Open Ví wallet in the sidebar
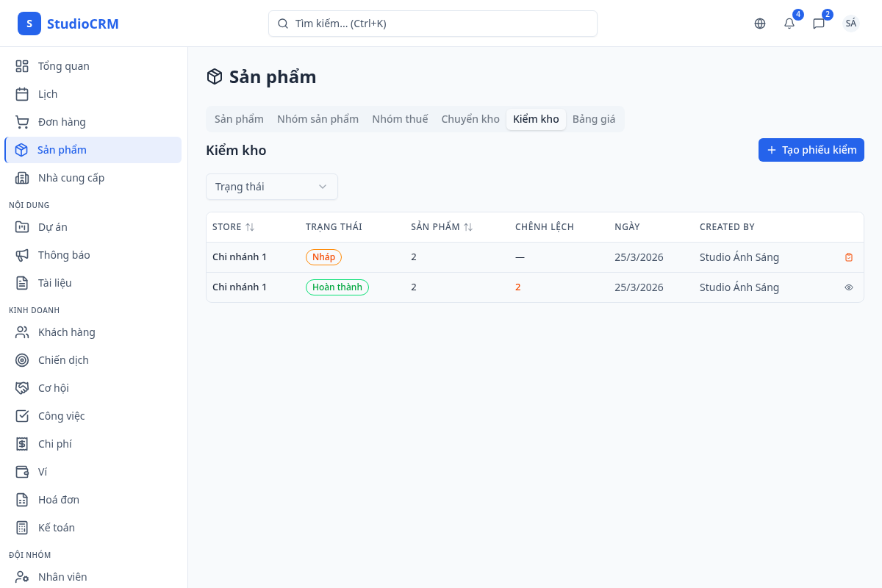This screenshot has width=882, height=588. pos(43,472)
